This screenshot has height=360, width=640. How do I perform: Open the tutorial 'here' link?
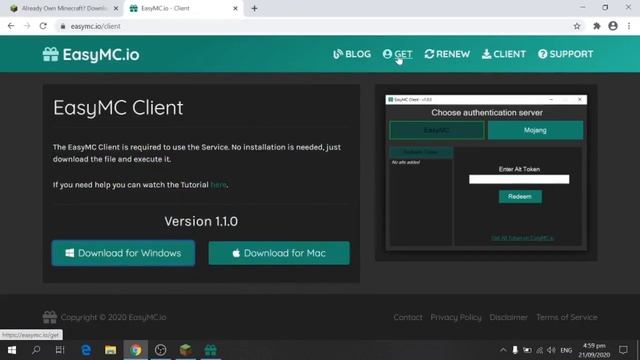click(218, 185)
